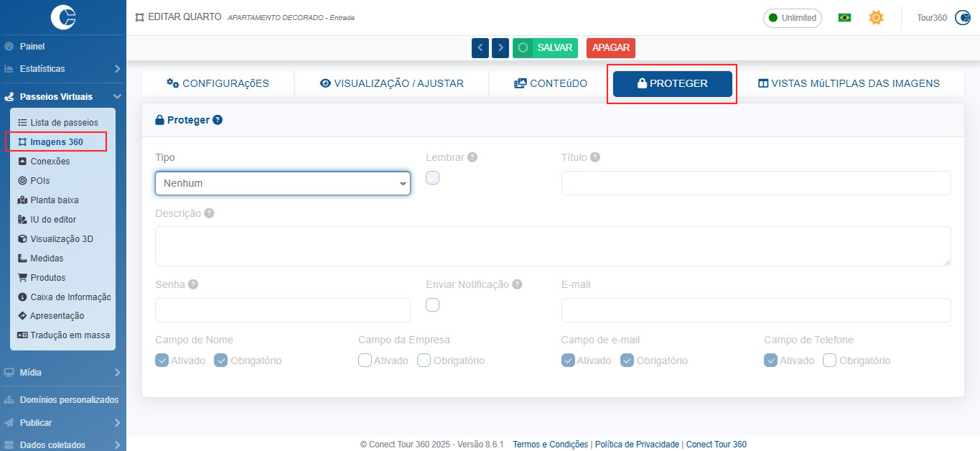Check Ativado under Campo da Empresa
This screenshot has height=451, width=980.
click(x=365, y=361)
